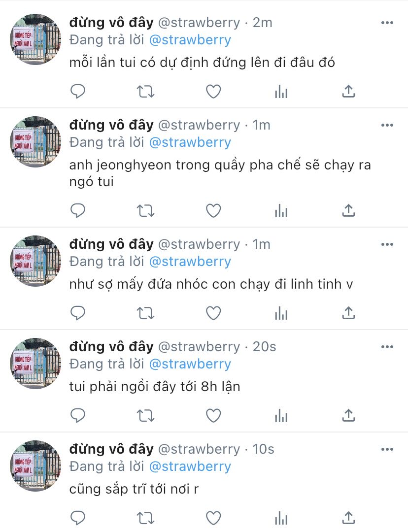
Task: Share the tweet 'mỗi lần tui có dự định'
Action: pos(348,91)
